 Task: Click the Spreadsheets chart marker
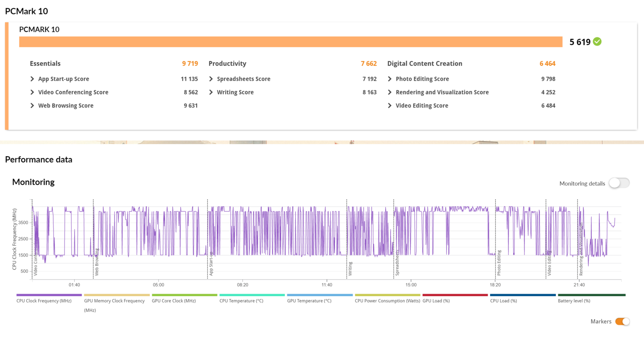pyautogui.click(x=397, y=263)
